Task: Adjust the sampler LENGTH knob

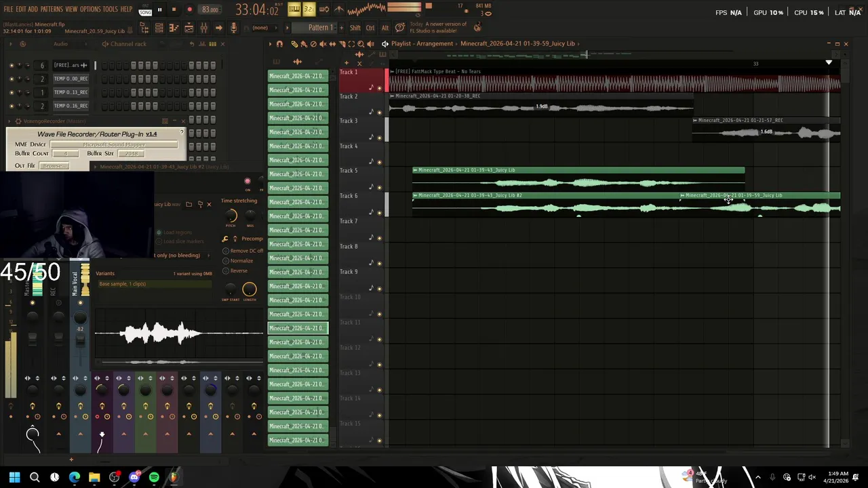Action: click(250, 289)
